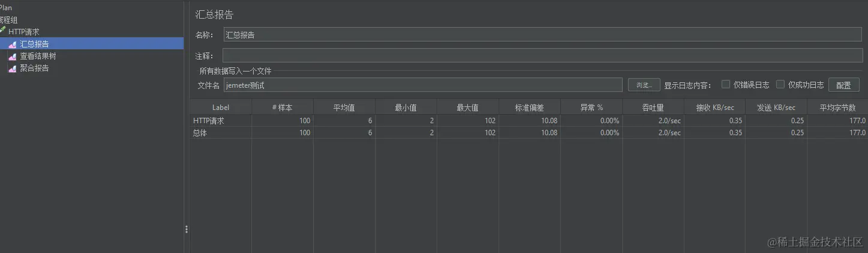Enable the 仅错误日志 checkbox

click(x=726, y=85)
